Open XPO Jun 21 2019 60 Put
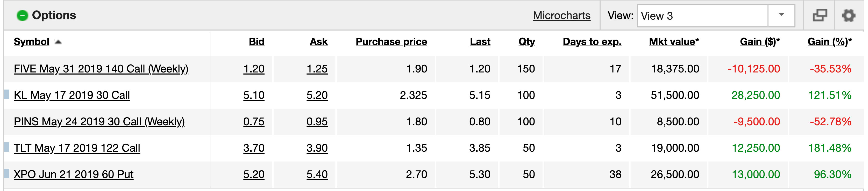This screenshot has height=191, width=868. click(x=74, y=174)
